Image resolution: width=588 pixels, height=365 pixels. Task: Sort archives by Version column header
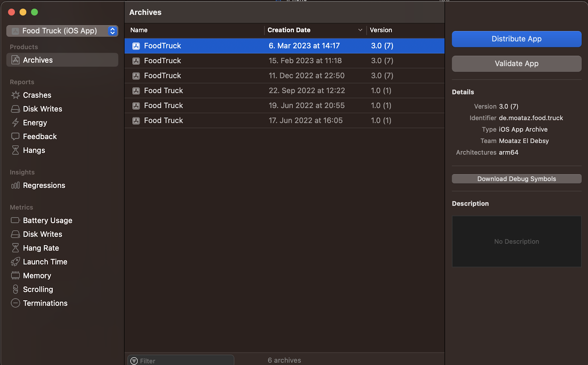(381, 30)
